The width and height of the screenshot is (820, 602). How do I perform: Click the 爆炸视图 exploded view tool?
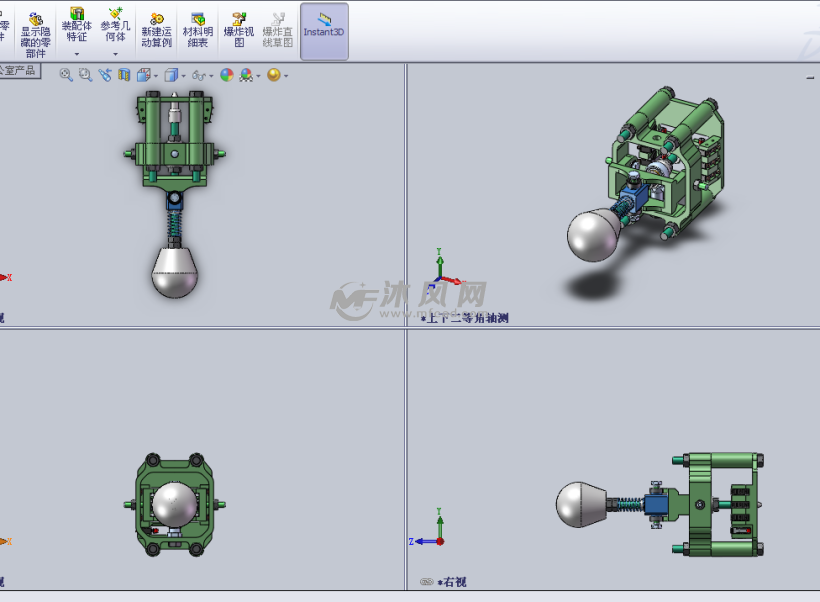(x=239, y=30)
